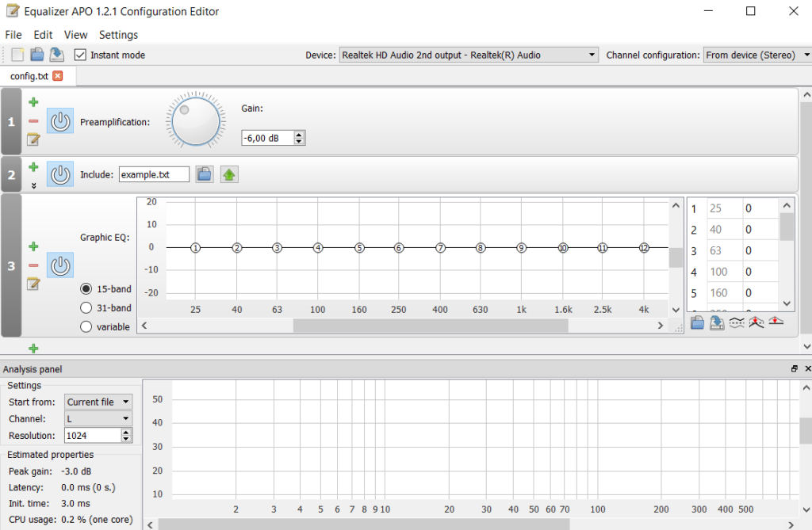Select EQ band point 1 at 25 Hz
Viewport: 812px width, 530px height.
(195, 248)
